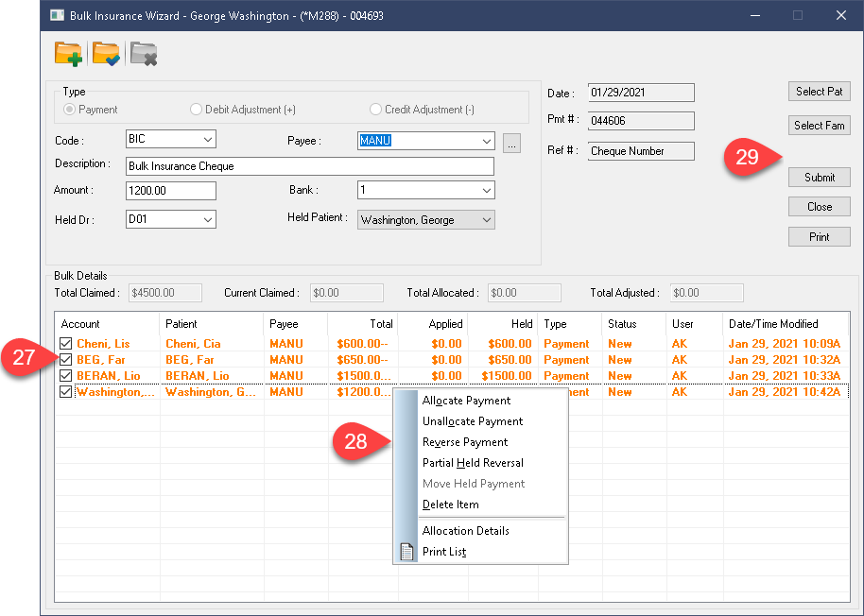Click the Patient column header
This screenshot has height=616, width=864.
coord(212,324)
